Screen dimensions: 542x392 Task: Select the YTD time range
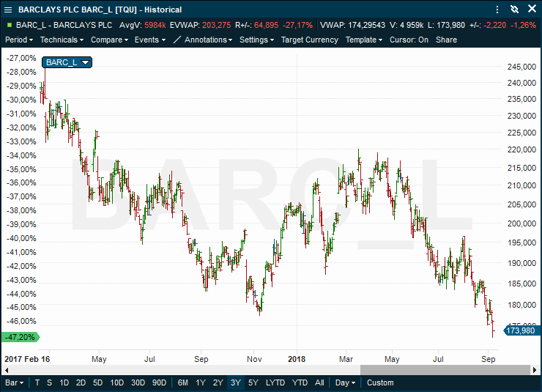(300, 382)
